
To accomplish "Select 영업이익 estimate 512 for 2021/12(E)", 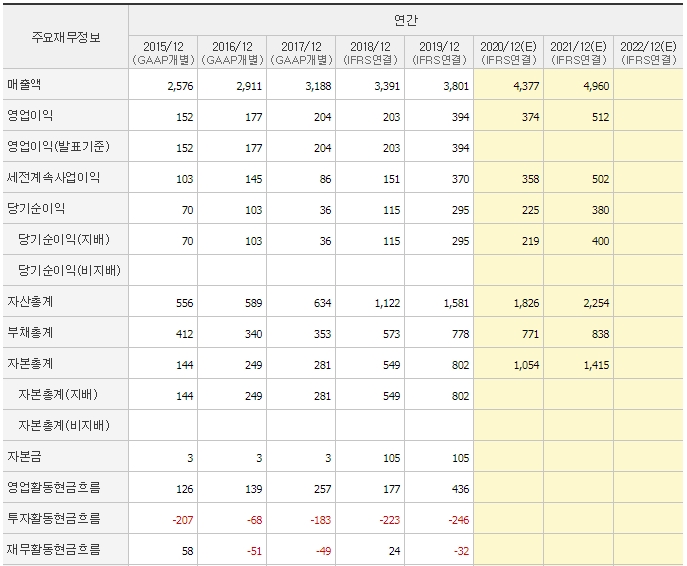I will (600, 117).
